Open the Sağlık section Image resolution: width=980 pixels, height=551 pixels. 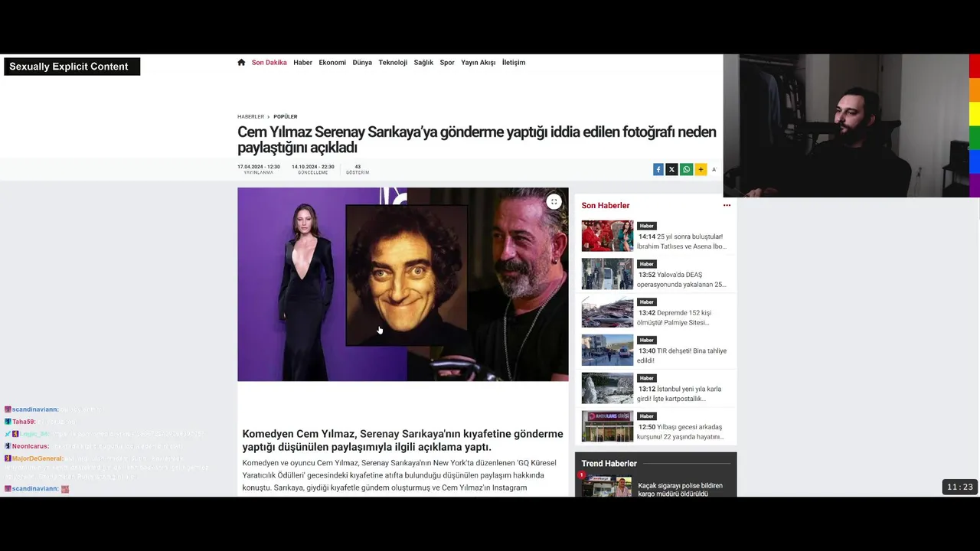pos(423,63)
